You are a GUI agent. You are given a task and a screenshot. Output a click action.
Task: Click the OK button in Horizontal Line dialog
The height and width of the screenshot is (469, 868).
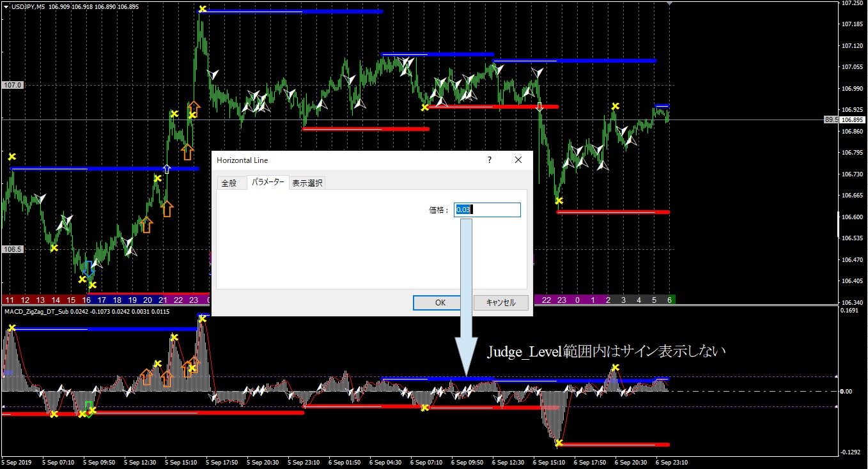[x=440, y=302]
